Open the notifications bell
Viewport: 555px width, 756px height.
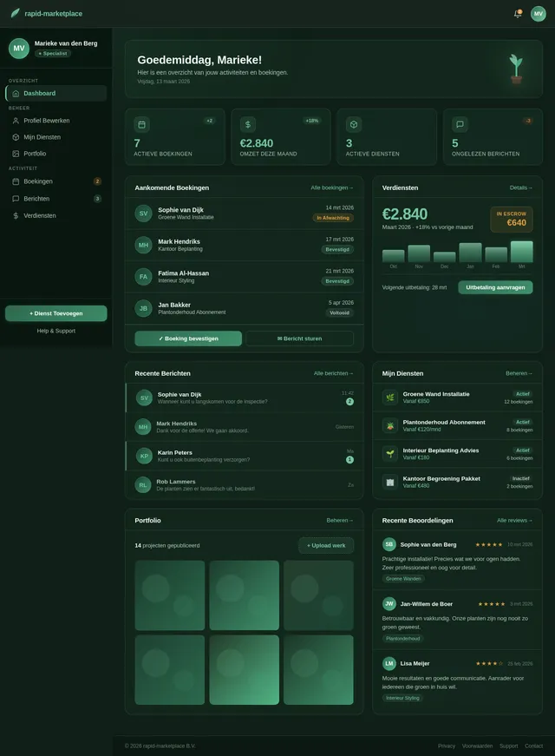click(518, 14)
